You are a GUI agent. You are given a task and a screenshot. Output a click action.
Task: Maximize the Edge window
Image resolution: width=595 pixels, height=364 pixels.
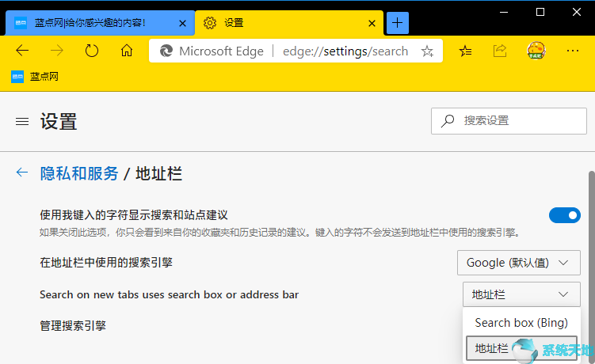tap(540, 12)
